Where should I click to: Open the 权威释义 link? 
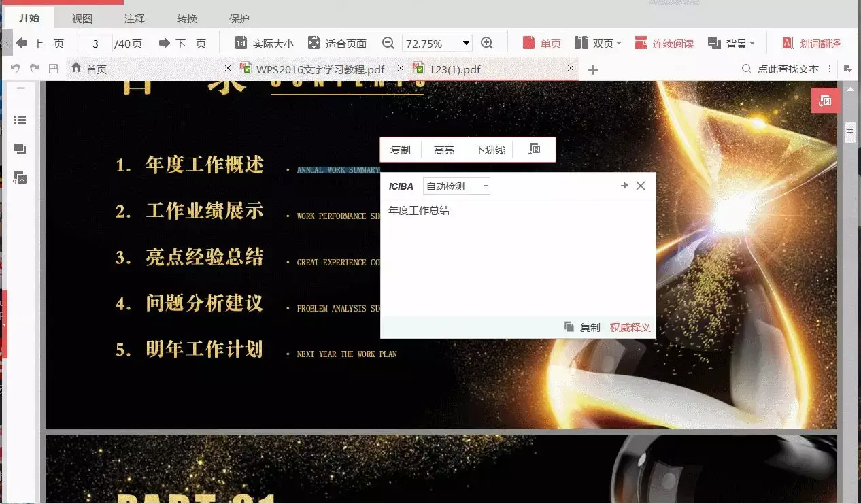click(x=630, y=327)
